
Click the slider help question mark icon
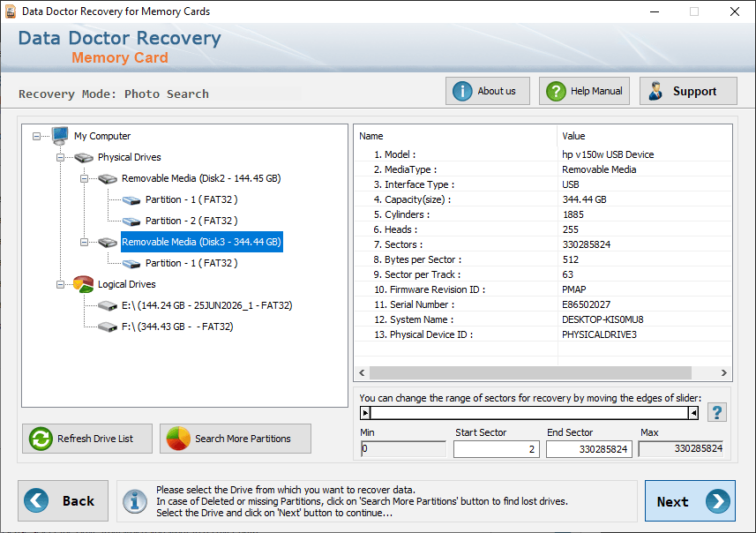point(717,412)
